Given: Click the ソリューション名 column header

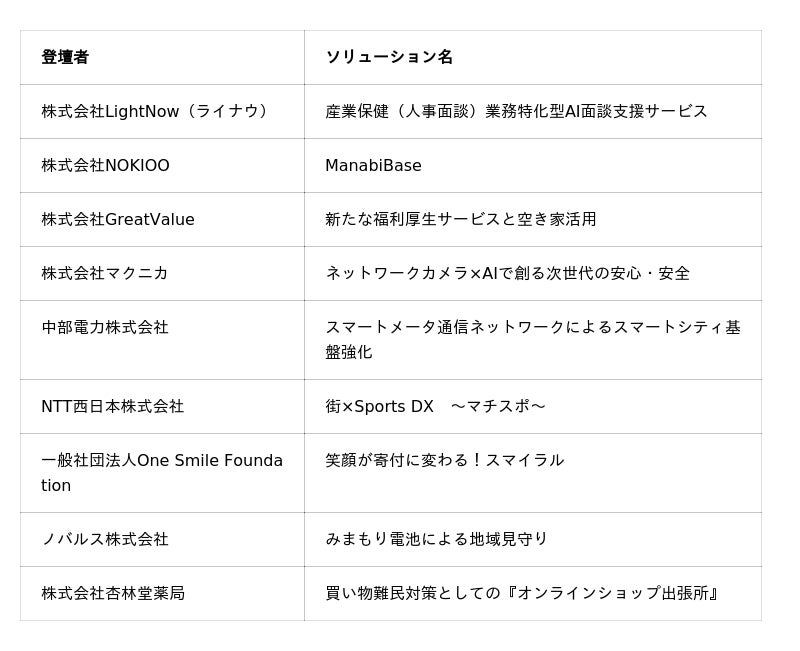Looking at the screenshot, I should point(389,57).
